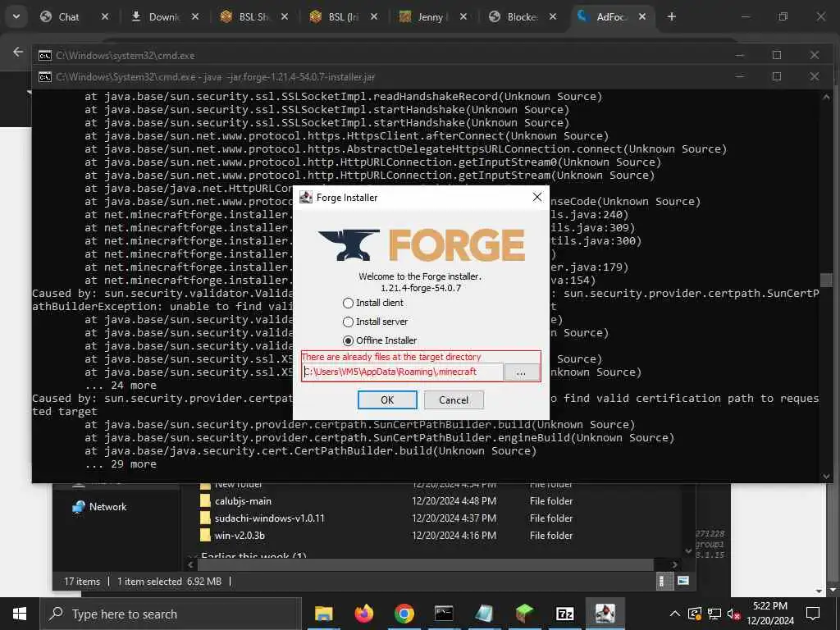Select the calubjs-main folder
Screen dimensions: 840x630
[x=243, y=501]
